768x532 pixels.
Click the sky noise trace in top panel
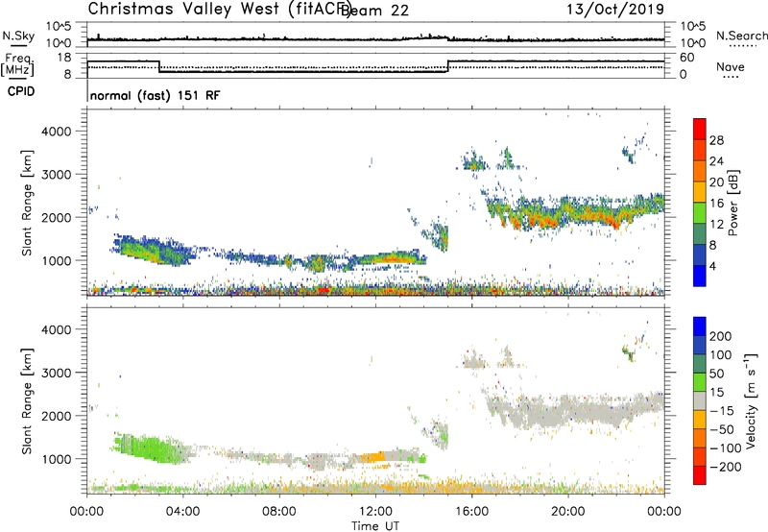coord(375,38)
